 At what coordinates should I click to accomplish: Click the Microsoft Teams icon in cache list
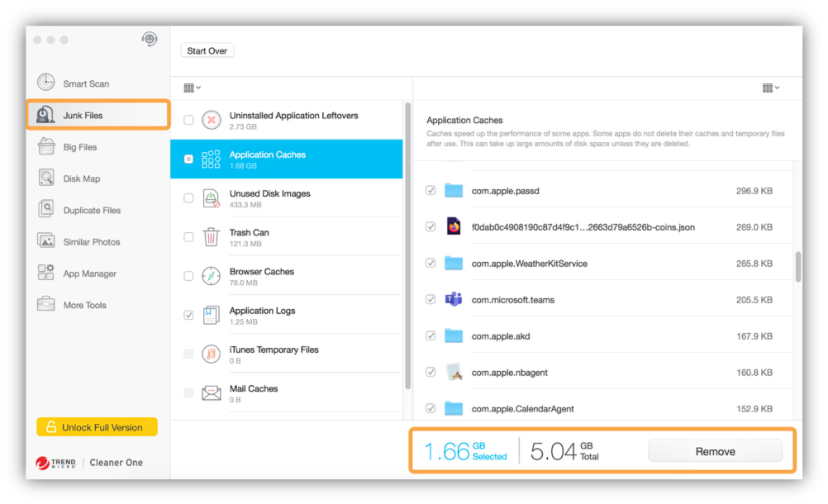click(453, 299)
